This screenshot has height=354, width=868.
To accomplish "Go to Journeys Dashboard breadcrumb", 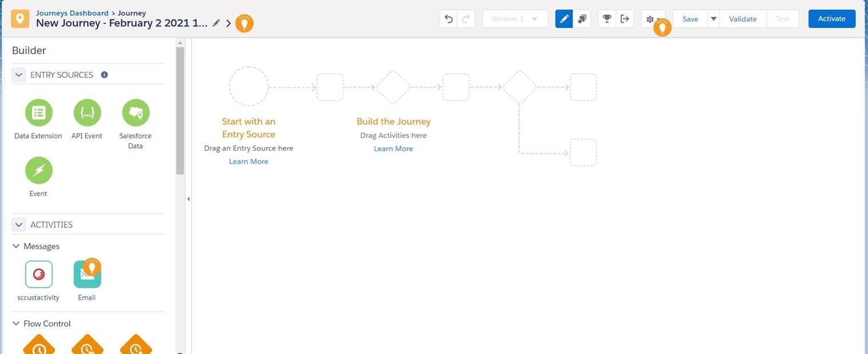I will click(x=72, y=13).
